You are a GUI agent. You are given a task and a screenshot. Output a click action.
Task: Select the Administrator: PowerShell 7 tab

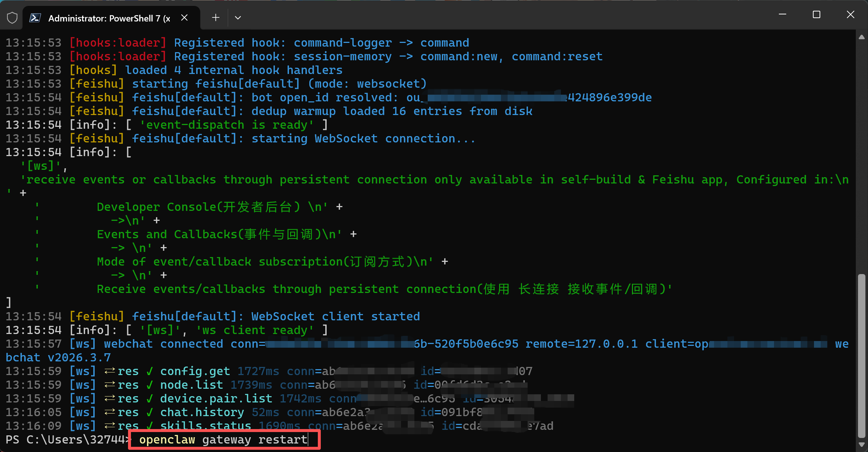click(109, 18)
